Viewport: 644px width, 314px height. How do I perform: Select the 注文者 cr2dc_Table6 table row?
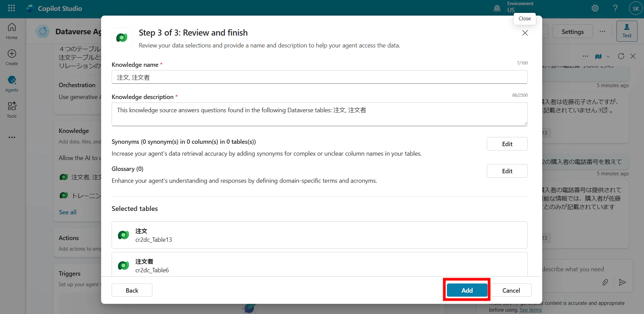[x=319, y=264]
